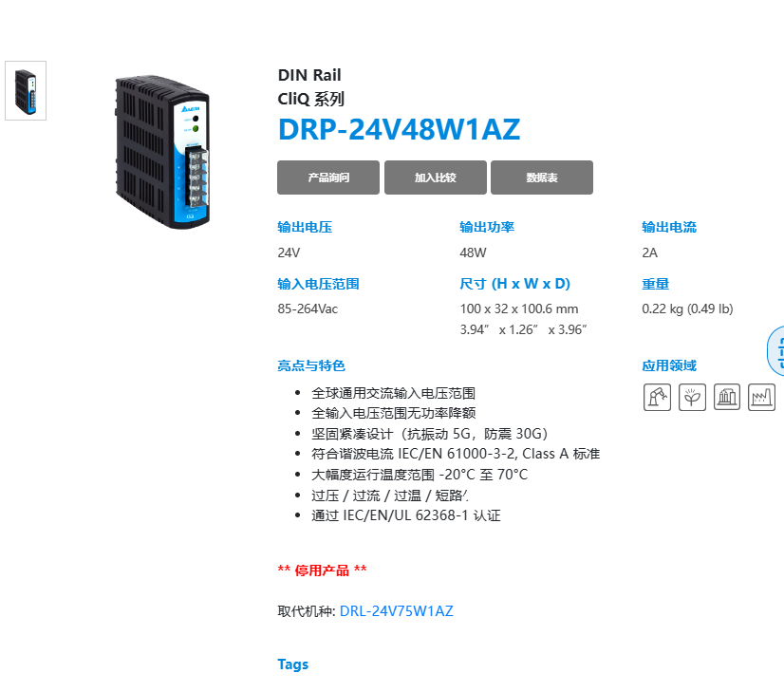Open the floating blue widget at right edge
784x692 pixels.
point(775,350)
